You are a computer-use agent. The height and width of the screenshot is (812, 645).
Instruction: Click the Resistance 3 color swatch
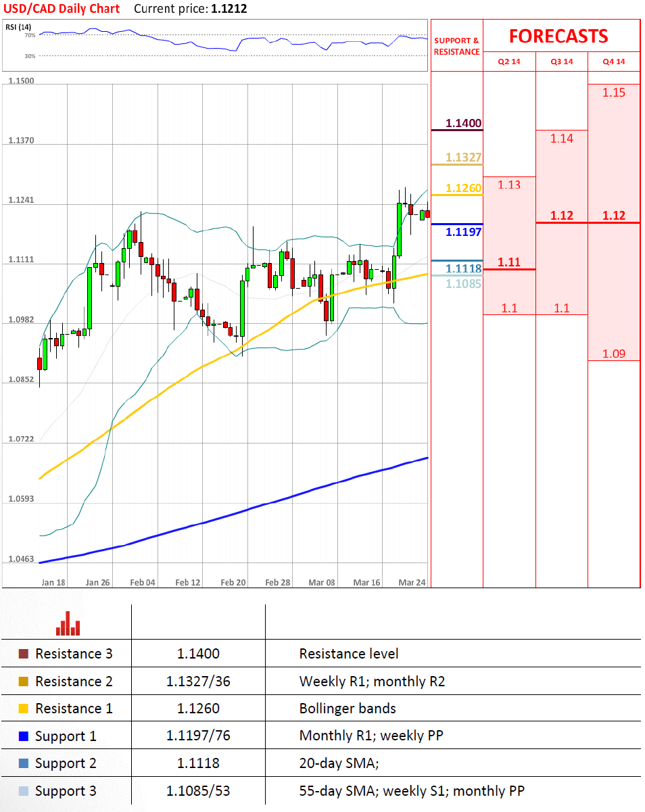tap(24, 654)
